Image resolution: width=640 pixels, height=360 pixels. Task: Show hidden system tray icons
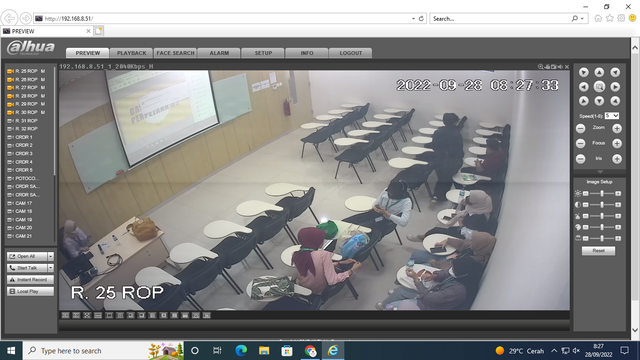(554, 351)
